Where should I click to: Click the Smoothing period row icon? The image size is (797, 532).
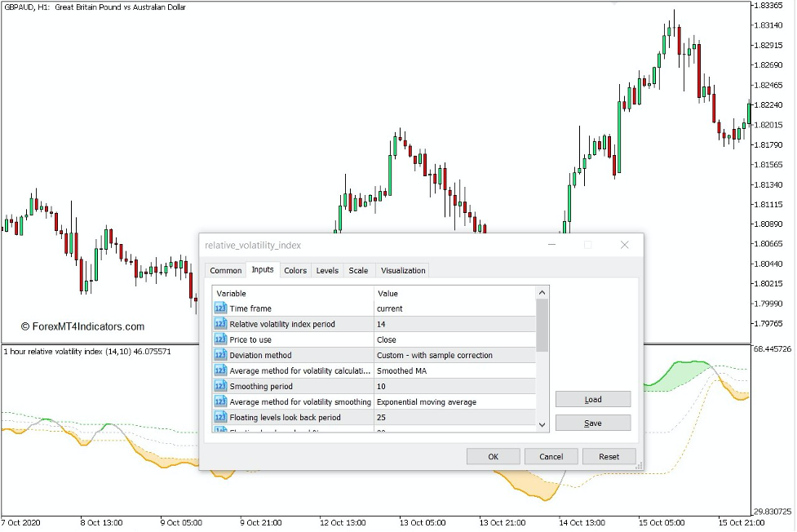click(220, 386)
